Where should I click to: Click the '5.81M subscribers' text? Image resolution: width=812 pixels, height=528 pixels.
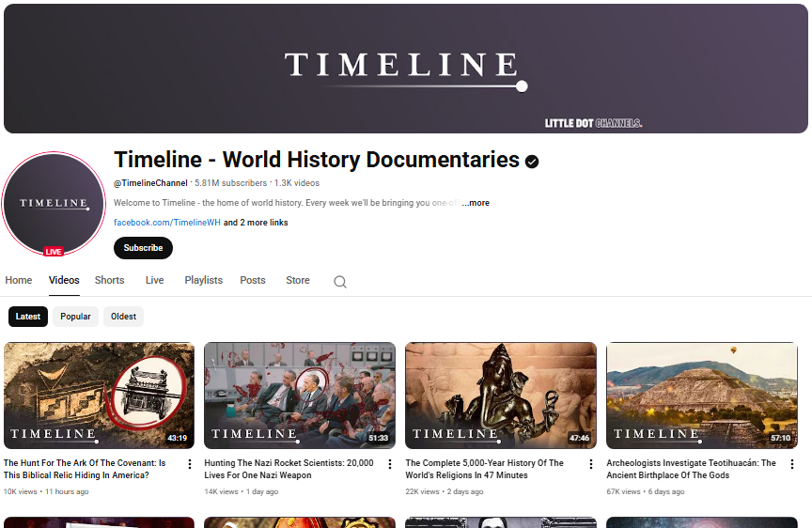(231, 183)
